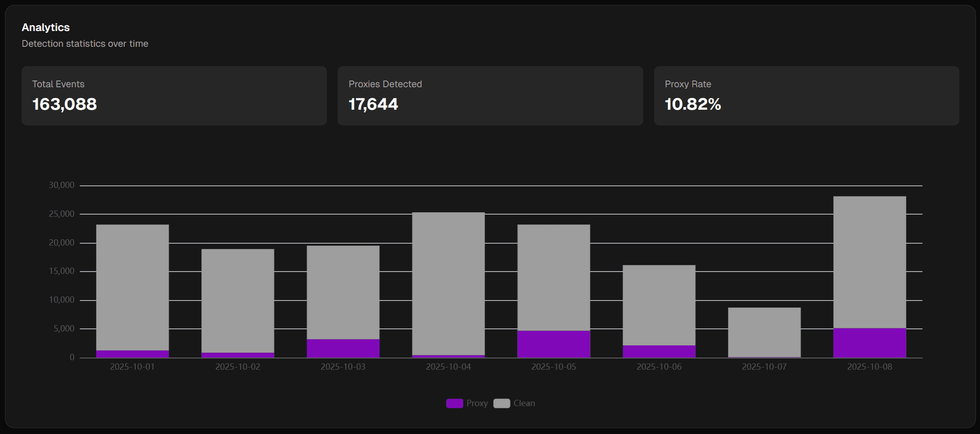Click the gray Clean bar for 2025-10-04

[448, 284]
